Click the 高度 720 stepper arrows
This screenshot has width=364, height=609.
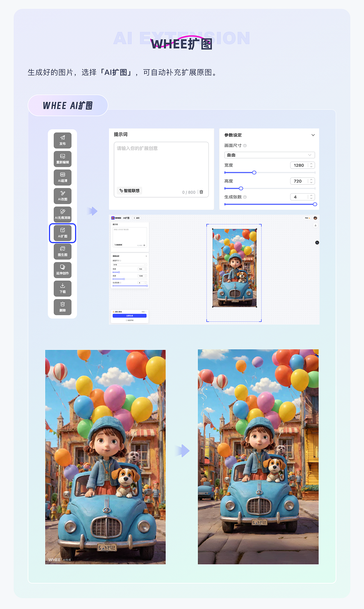(x=311, y=181)
